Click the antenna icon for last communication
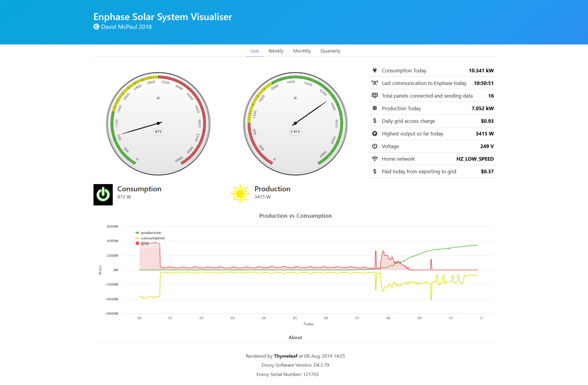Viewport: 588px width, 385px height. (x=375, y=83)
